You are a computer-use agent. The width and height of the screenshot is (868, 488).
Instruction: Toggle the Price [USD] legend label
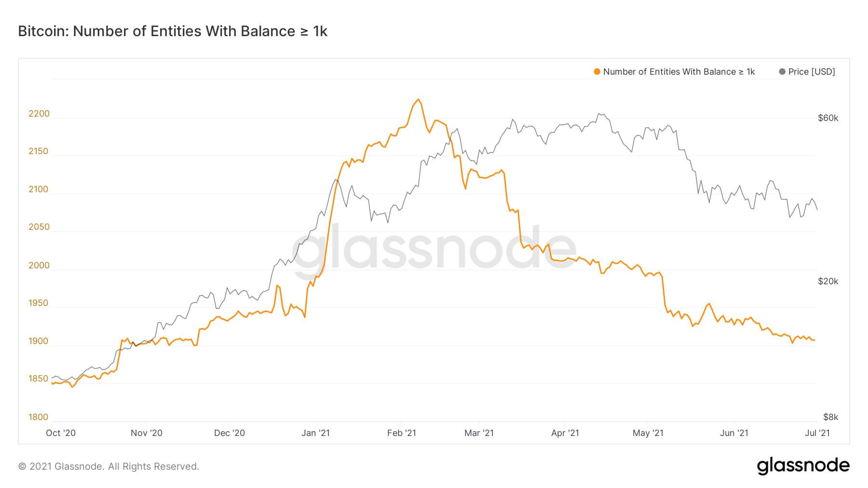[x=812, y=72]
